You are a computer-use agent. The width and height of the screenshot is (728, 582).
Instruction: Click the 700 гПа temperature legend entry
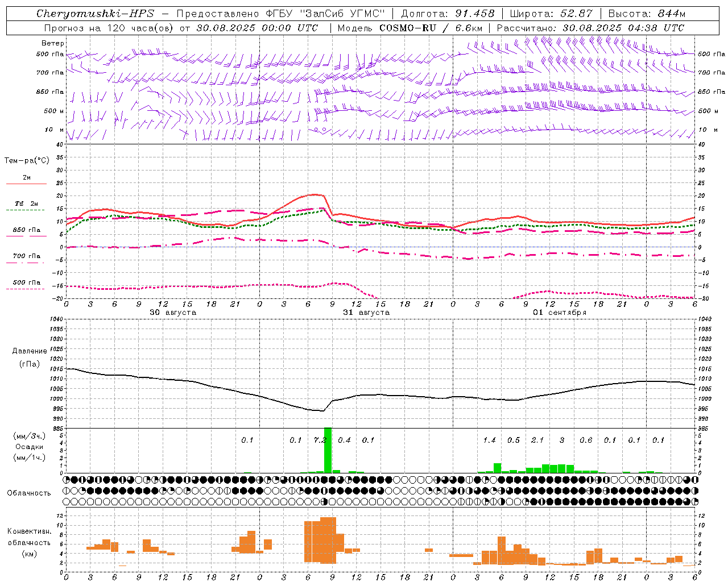26,256
